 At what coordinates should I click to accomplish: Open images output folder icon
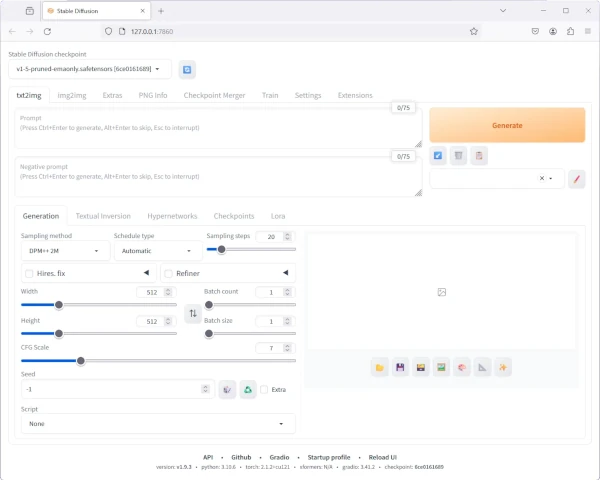click(x=380, y=367)
